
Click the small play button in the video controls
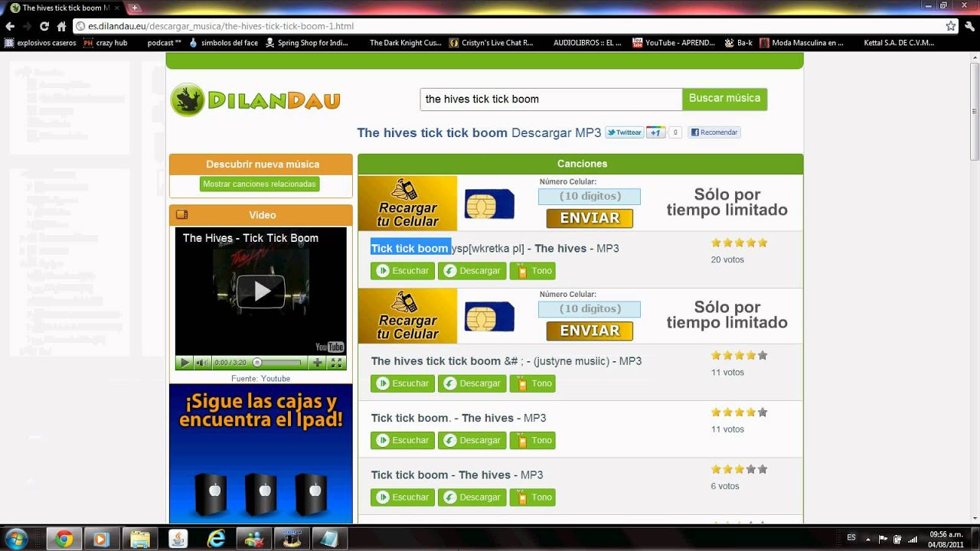point(184,363)
